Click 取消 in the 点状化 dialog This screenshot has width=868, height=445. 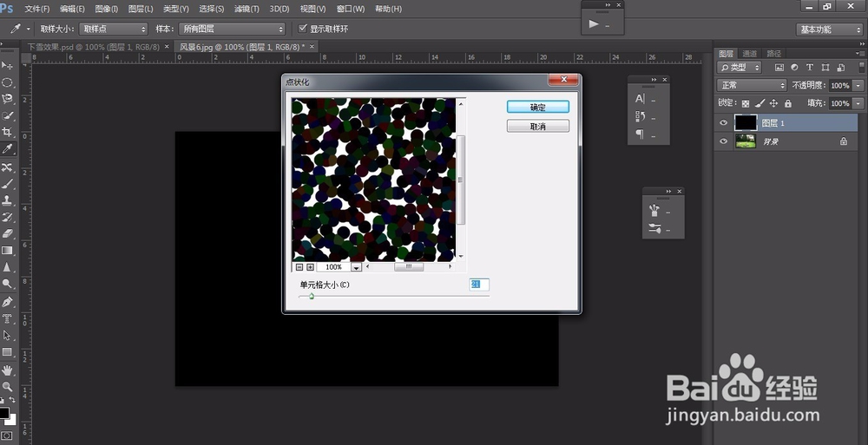pyautogui.click(x=538, y=127)
